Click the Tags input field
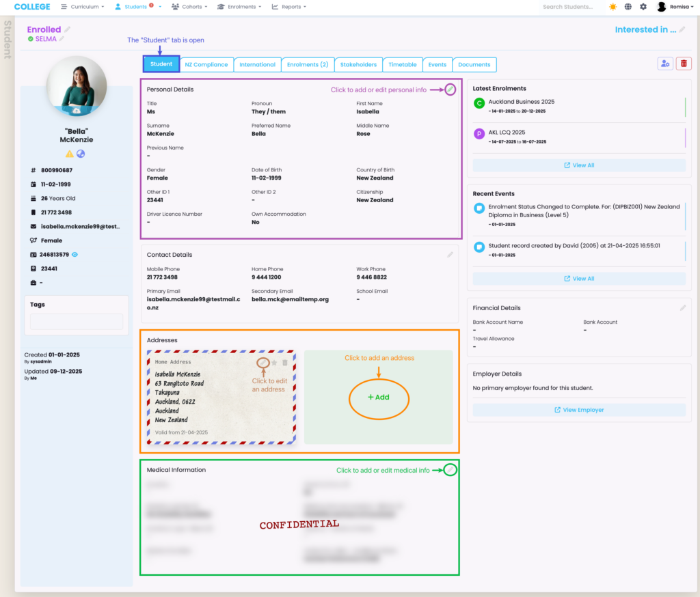 [77, 322]
